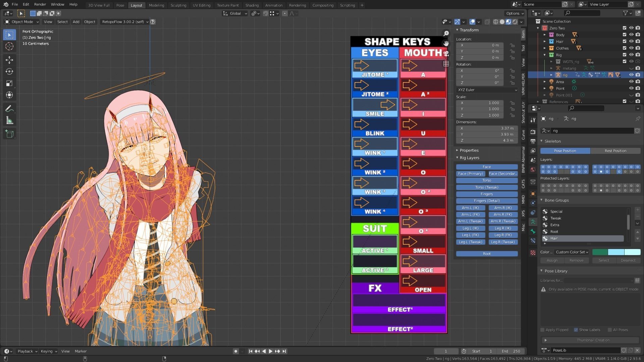Screen dimensions: 644x362
Task: Toggle X-ray mode in viewport header
Action: tap(487, 22)
